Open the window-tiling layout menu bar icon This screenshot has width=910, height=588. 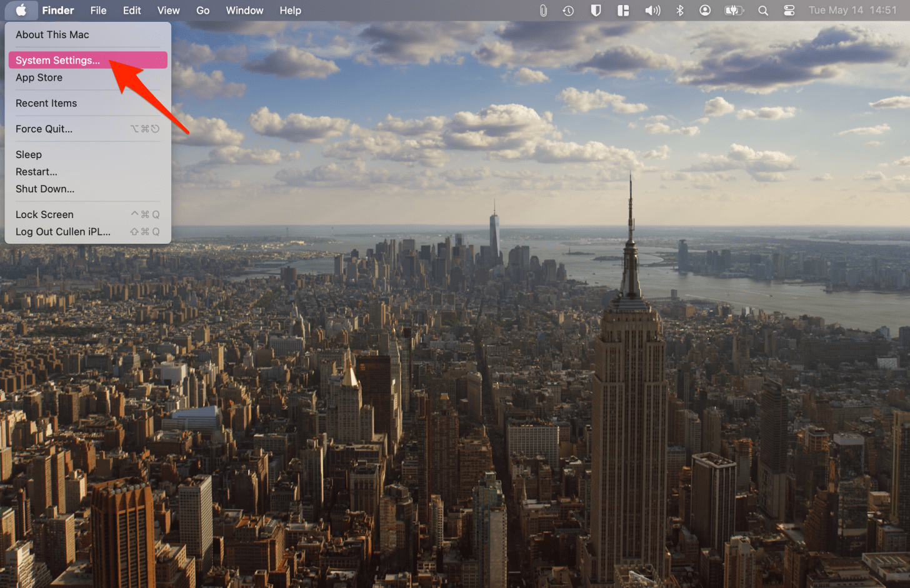[623, 11]
